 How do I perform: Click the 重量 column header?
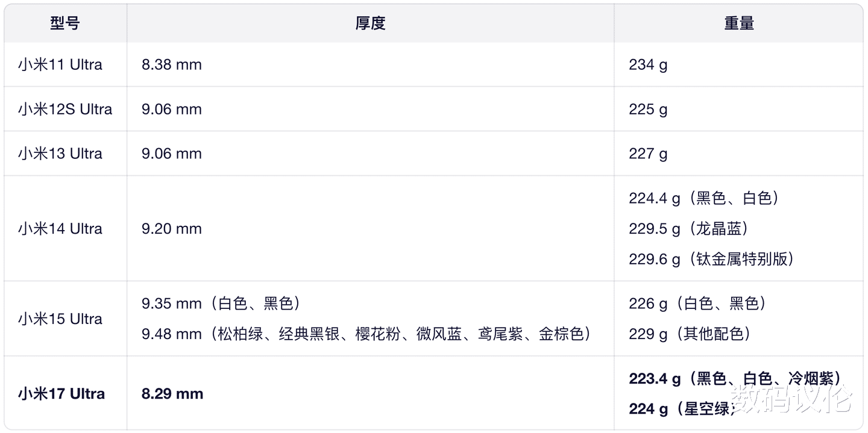pyautogui.click(x=739, y=23)
